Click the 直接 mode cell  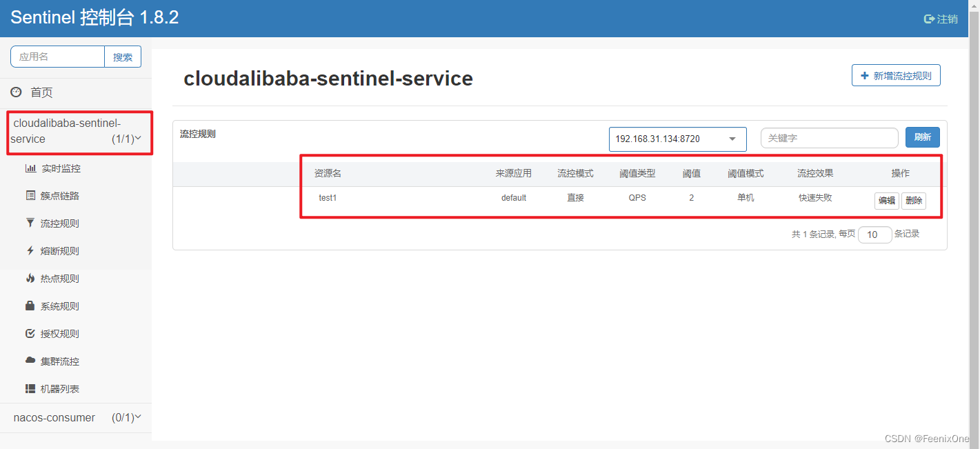(x=576, y=198)
